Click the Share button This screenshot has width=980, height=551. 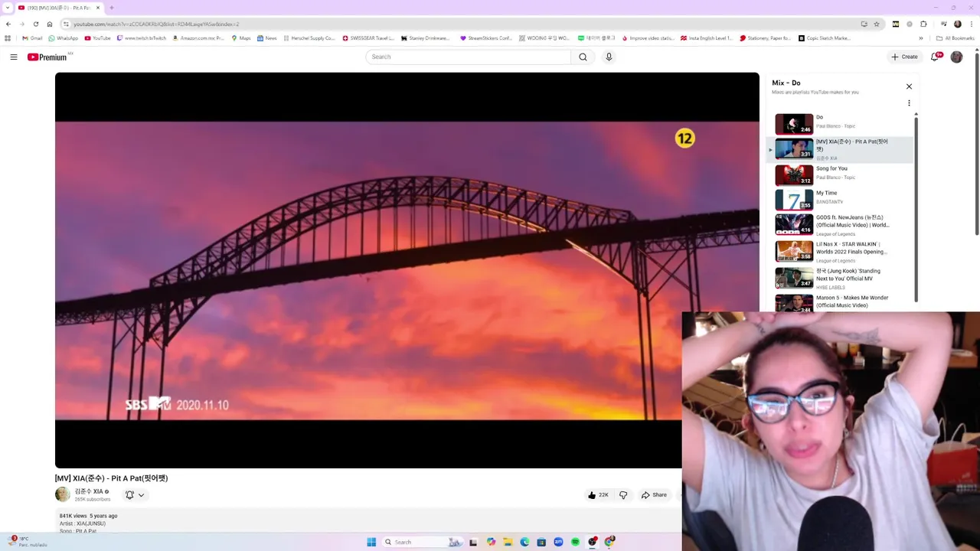pyautogui.click(x=654, y=495)
